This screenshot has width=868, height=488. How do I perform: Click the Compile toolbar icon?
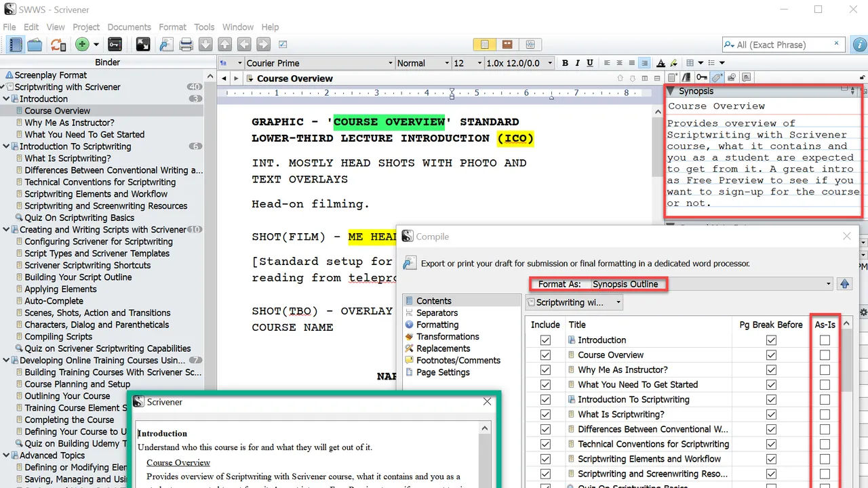point(166,45)
